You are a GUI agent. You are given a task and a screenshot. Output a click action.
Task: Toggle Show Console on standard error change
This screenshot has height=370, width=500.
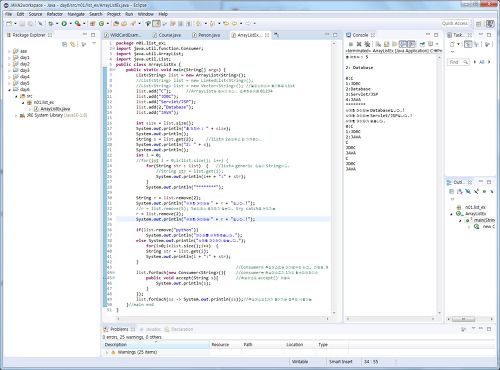412,44
